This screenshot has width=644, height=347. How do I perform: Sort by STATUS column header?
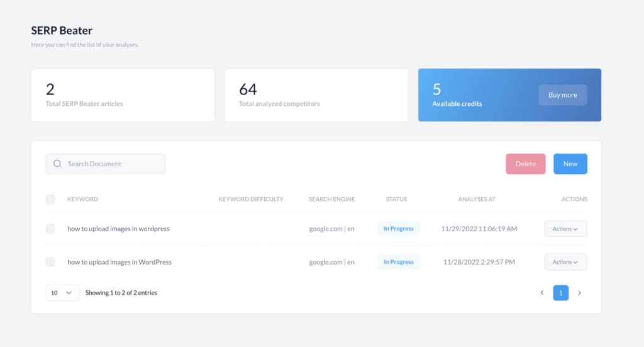coord(396,200)
